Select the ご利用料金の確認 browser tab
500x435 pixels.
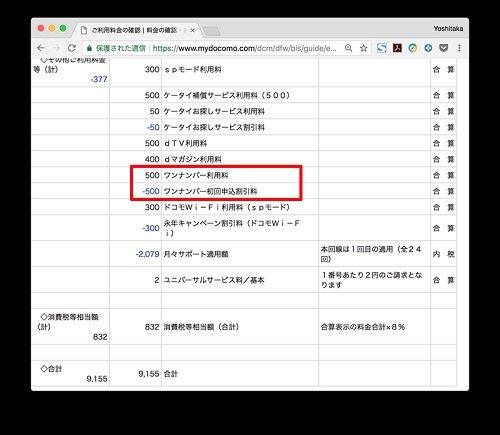pyautogui.click(x=137, y=30)
